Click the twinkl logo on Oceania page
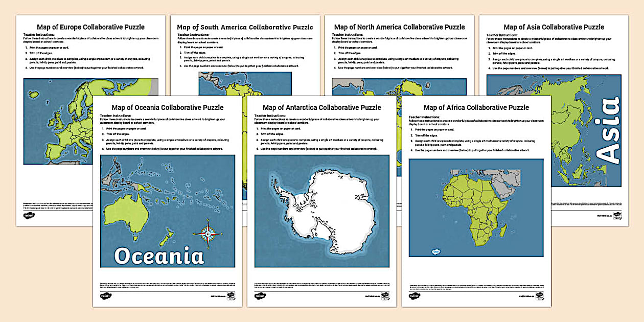This screenshot has height=322, width=644. 106,295
